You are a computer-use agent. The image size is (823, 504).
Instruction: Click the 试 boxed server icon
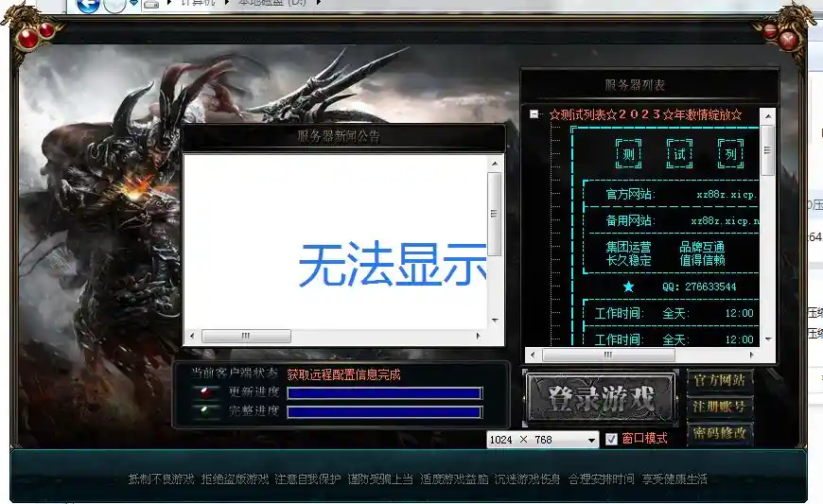coord(679,154)
